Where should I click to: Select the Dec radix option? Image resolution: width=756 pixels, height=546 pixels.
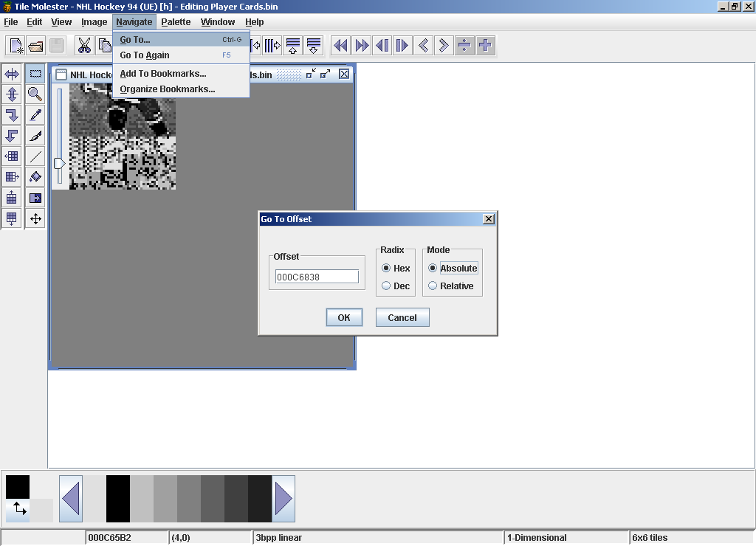[386, 286]
